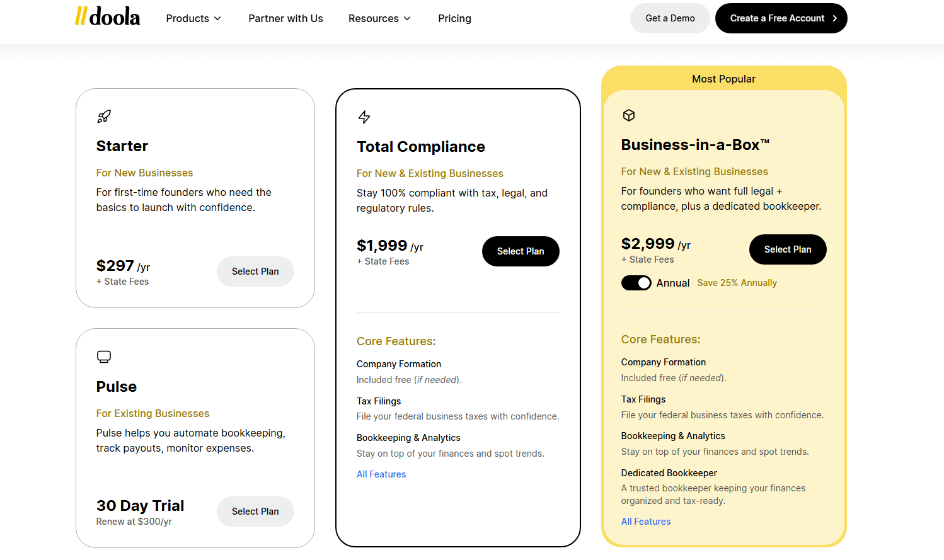Click + State Fees under $297 price

click(123, 282)
